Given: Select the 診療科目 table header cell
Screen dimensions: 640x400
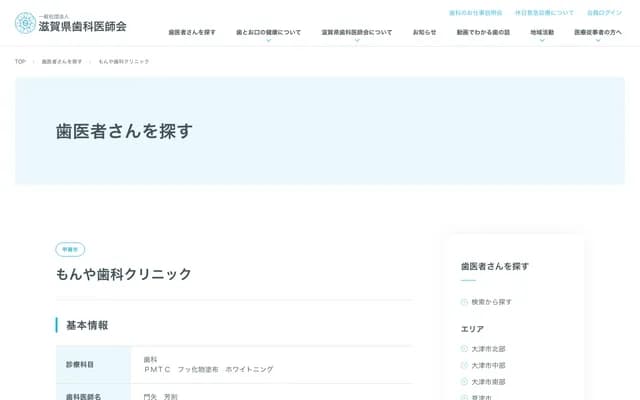Looking at the screenshot, I should coord(93,364).
